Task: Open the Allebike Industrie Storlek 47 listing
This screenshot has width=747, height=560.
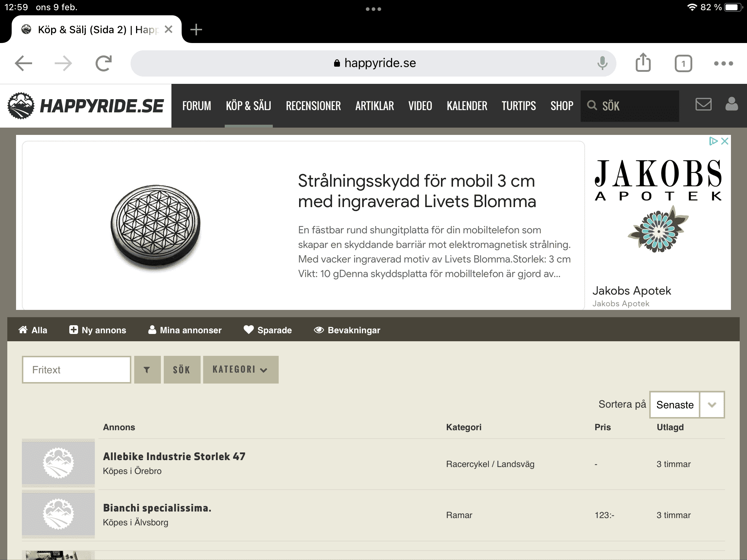Action: 174,456
